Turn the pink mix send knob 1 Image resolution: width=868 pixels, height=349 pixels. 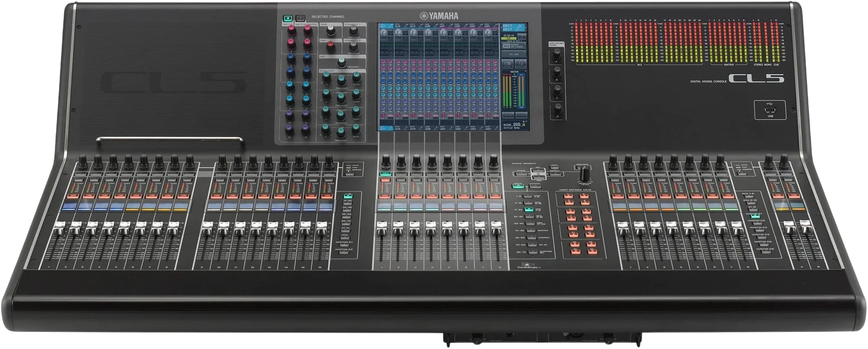291,30
